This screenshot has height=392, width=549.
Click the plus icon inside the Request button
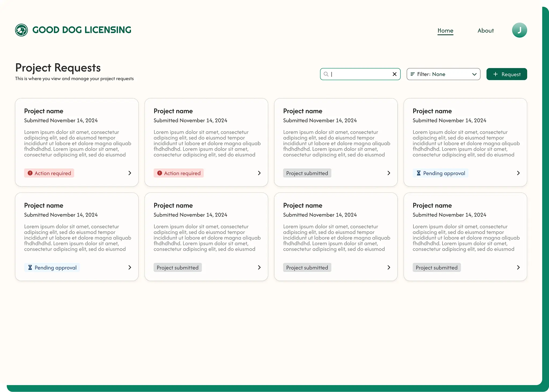coord(495,74)
